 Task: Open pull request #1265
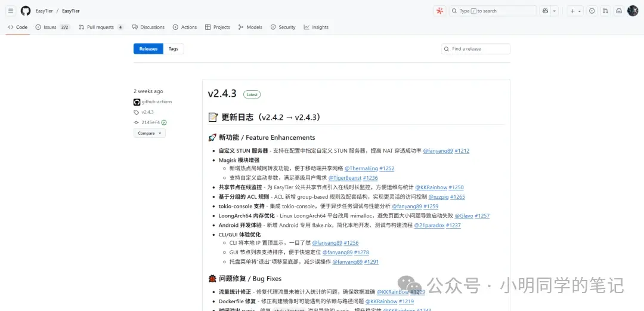coord(457,197)
